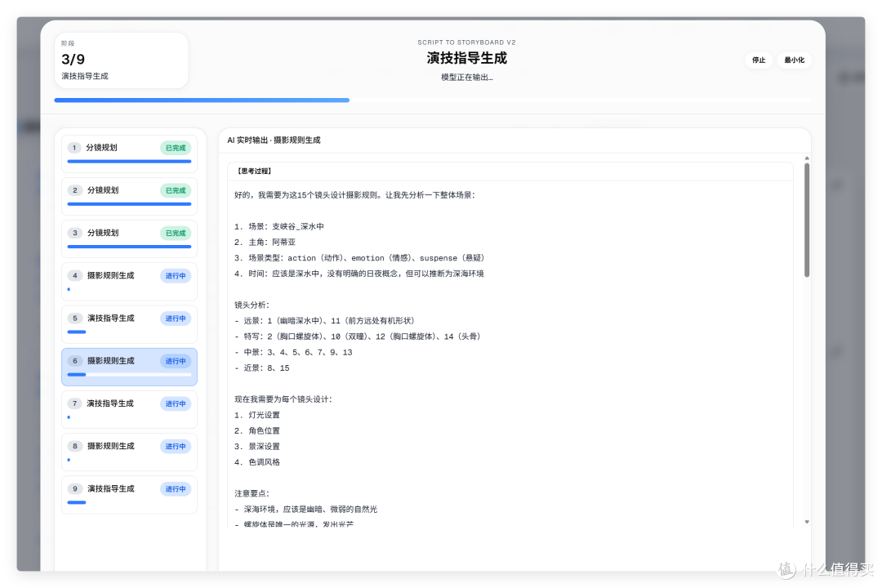Click the 已完成 badge on step 3
The image size is (882, 588).
point(176,233)
